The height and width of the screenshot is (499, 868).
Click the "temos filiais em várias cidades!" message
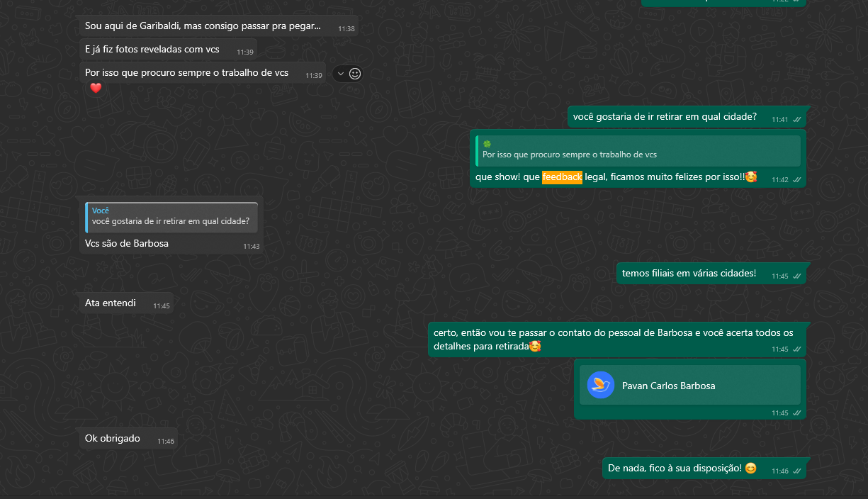[x=689, y=274]
